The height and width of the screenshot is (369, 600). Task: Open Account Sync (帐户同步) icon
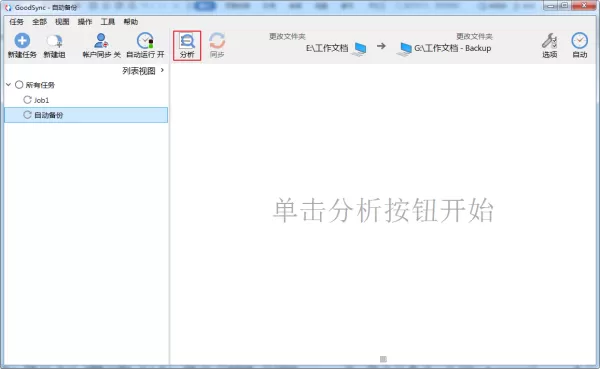[x=101, y=41]
